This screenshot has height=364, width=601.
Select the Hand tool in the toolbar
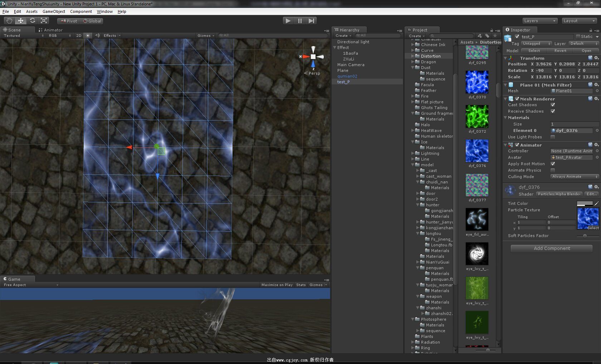(9, 21)
